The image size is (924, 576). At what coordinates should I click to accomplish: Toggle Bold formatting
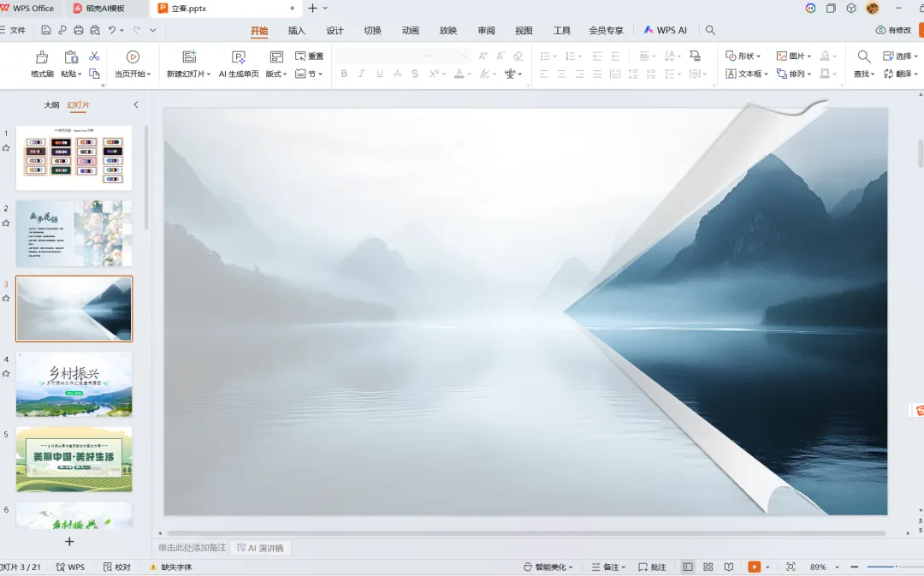tap(344, 74)
